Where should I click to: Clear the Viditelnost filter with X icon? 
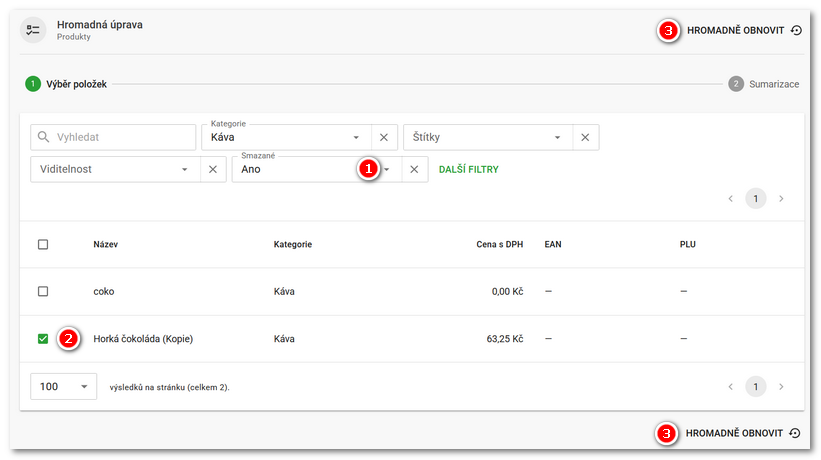click(213, 169)
